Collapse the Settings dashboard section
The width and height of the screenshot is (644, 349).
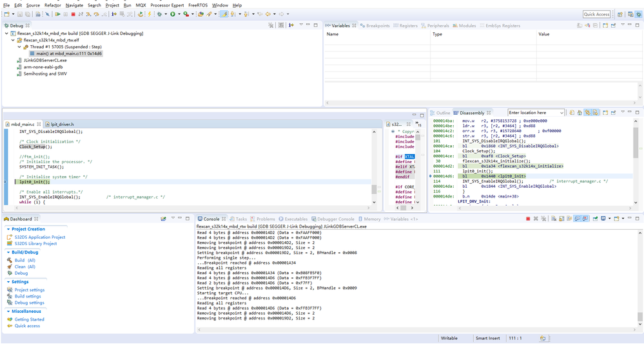click(x=8, y=281)
